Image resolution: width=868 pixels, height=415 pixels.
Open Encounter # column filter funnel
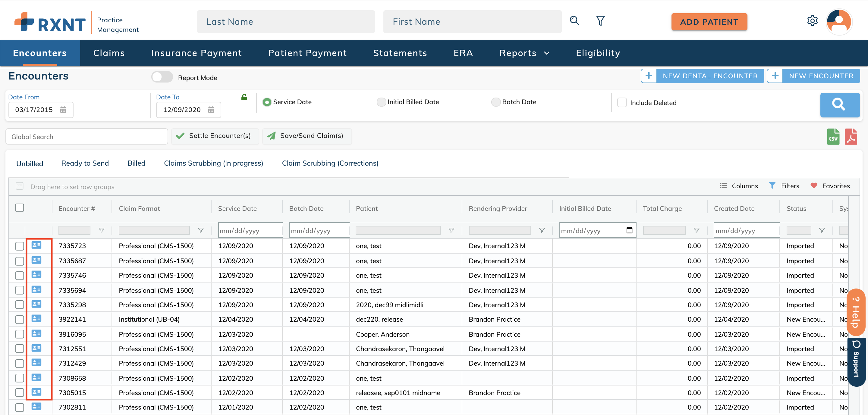[x=101, y=230]
